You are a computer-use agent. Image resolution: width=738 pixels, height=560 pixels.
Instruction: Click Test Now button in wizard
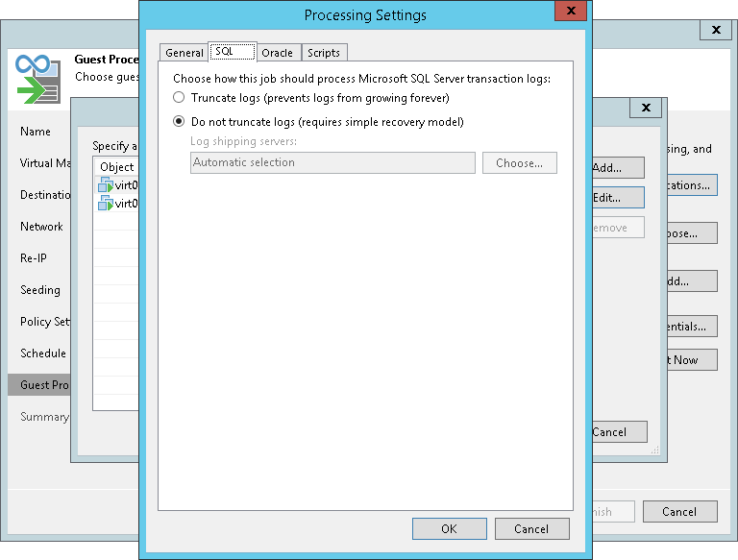click(692, 360)
